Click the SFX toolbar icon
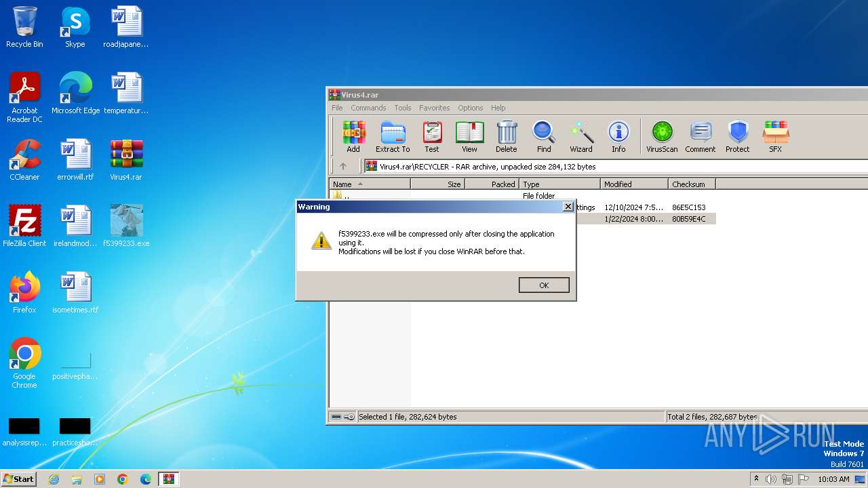Screen dimensions: 868x488 (x=775, y=137)
